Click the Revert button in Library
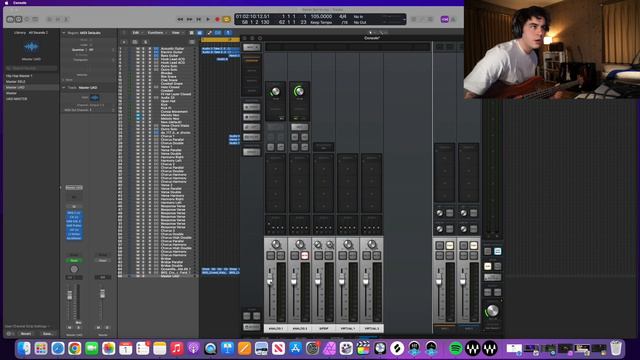Viewport: 640px width, 360px height. (x=26, y=334)
